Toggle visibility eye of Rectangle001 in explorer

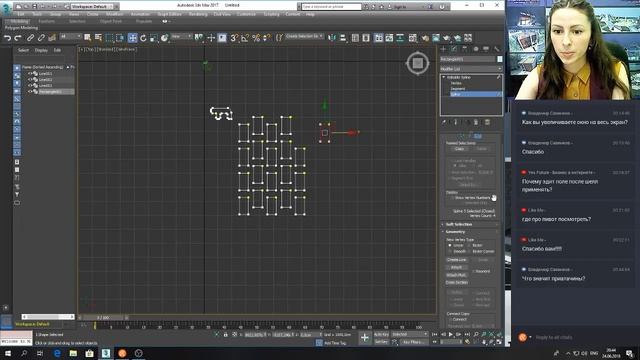30,92
